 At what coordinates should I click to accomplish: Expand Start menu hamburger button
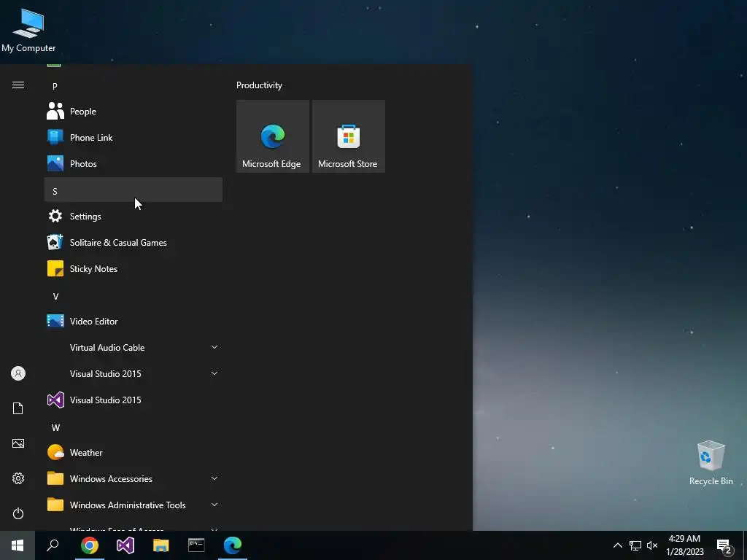click(x=18, y=85)
